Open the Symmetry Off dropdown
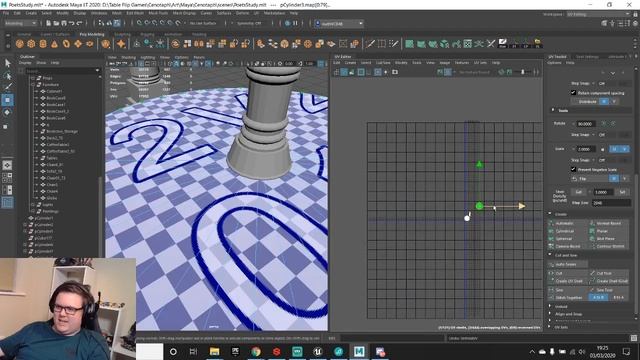The width and height of the screenshot is (640, 360). [249, 23]
